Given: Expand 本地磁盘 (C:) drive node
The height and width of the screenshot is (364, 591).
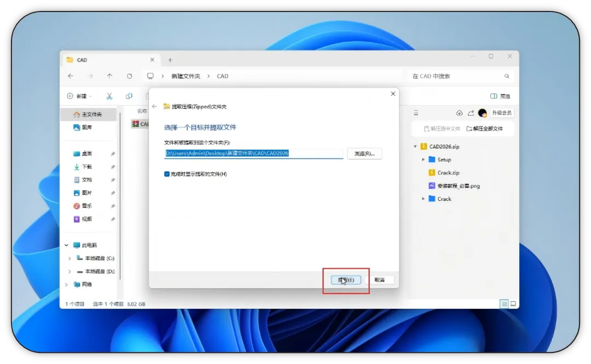Looking at the screenshot, I should click(x=69, y=258).
